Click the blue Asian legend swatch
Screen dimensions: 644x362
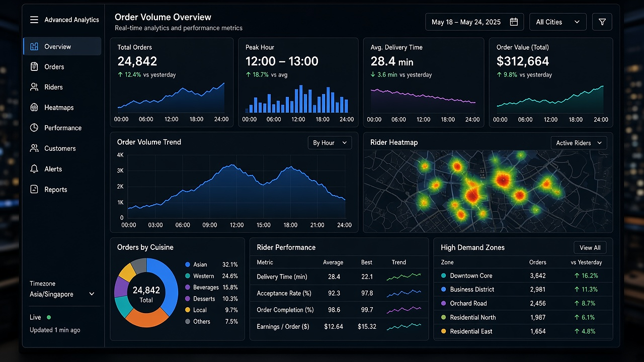click(x=188, y=264)
